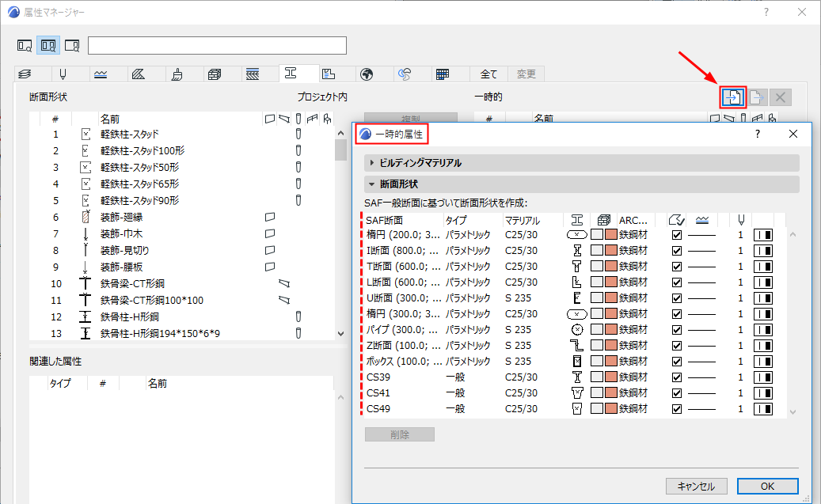Select the first search mode icon
The height and width of the screenshot is (504, 821).
(x=25, y=45)
